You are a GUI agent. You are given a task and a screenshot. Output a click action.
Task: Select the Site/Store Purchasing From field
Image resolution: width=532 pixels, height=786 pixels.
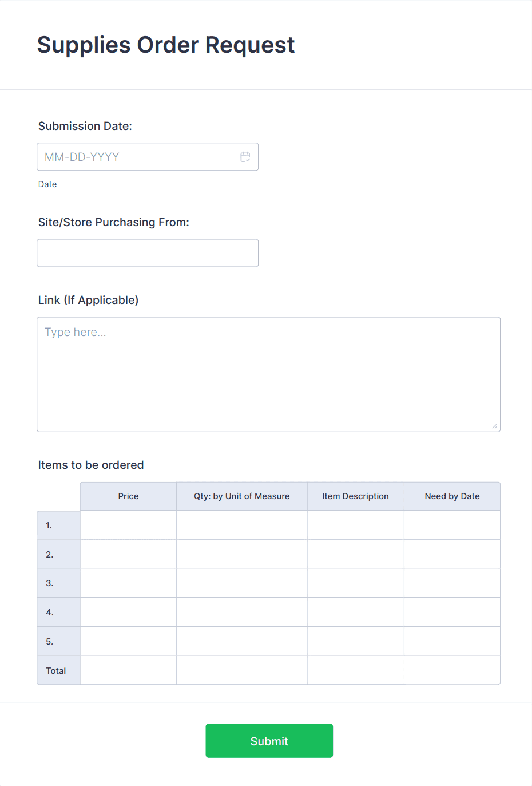tap(148, 252)
